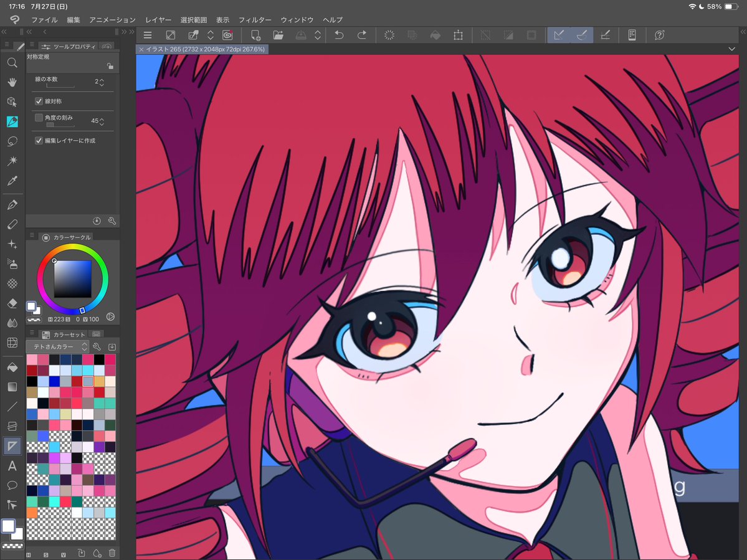
Task: Open the カラーセット palette tab
Action: point(64,335)
